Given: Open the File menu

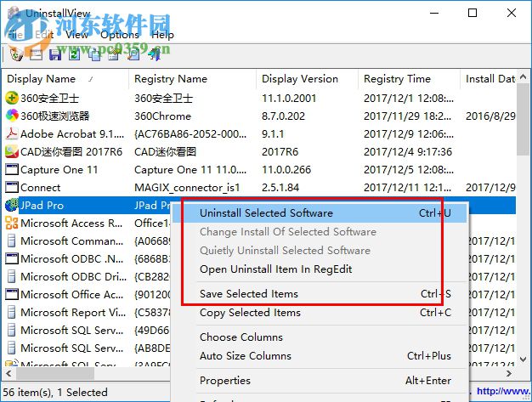Looking at the screenshot, I should (15, 35).
